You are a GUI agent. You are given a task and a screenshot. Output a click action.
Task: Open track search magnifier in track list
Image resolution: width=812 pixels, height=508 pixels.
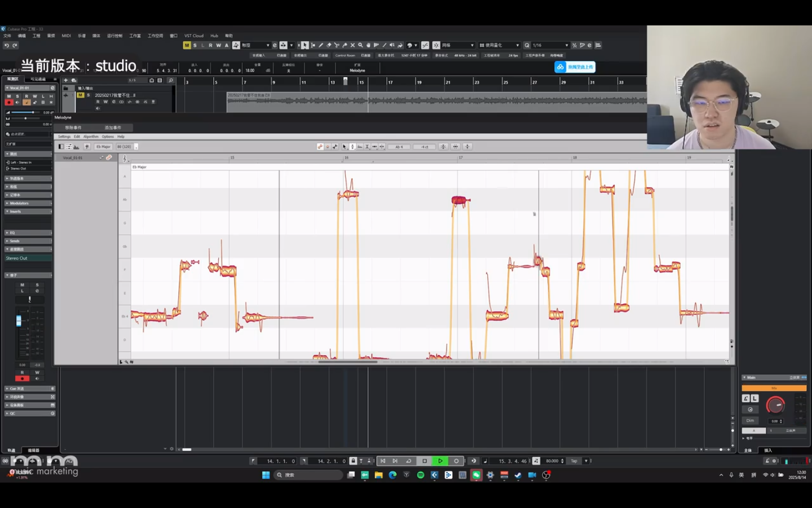coord(171,80)
